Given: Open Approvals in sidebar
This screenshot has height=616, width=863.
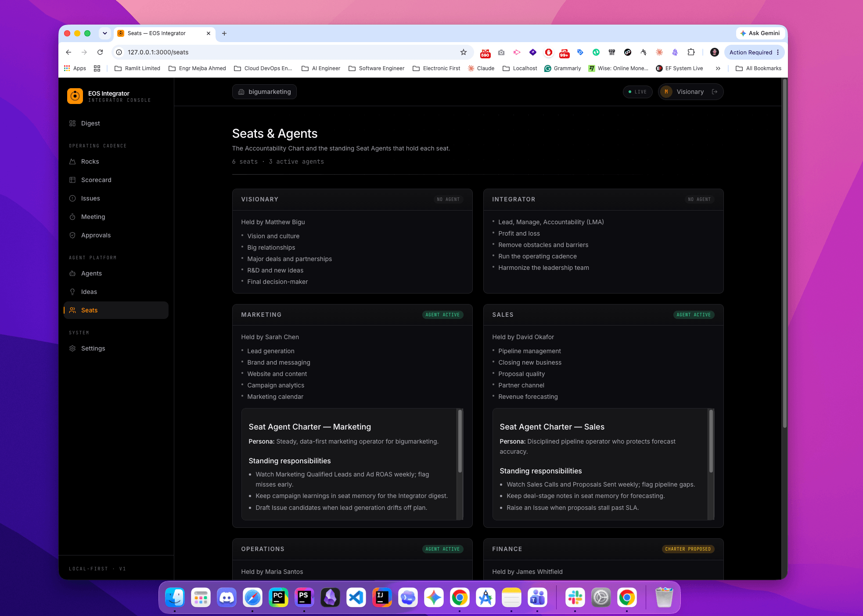Looking at the screenshot, I should click(116, 235).
